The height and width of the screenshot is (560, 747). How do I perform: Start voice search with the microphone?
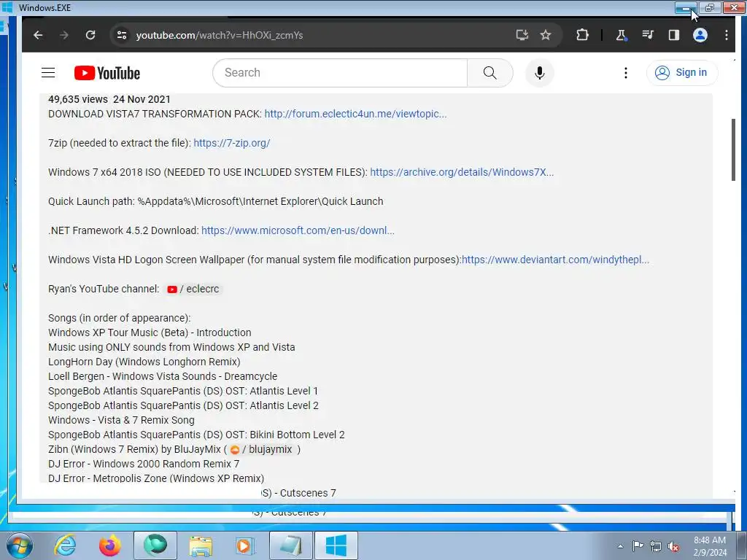539,73
